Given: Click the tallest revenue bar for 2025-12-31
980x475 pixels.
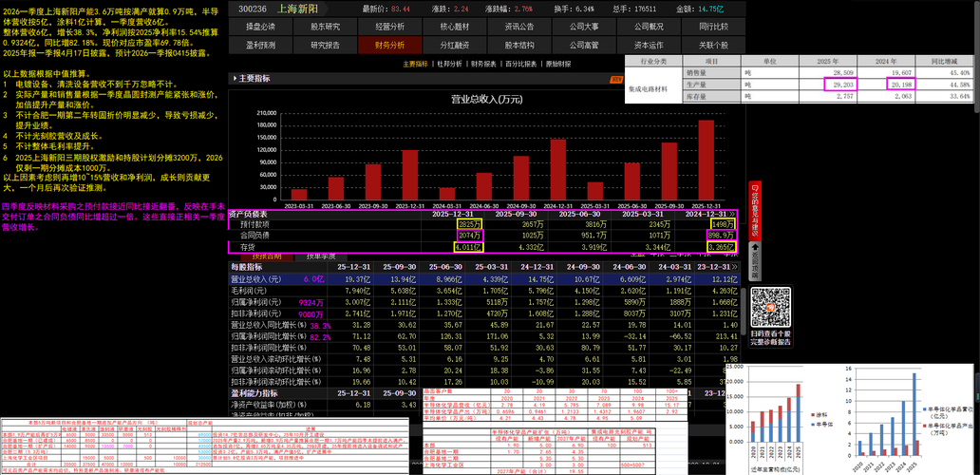Looking at the screenshot, I should click(x=706, y=160).
